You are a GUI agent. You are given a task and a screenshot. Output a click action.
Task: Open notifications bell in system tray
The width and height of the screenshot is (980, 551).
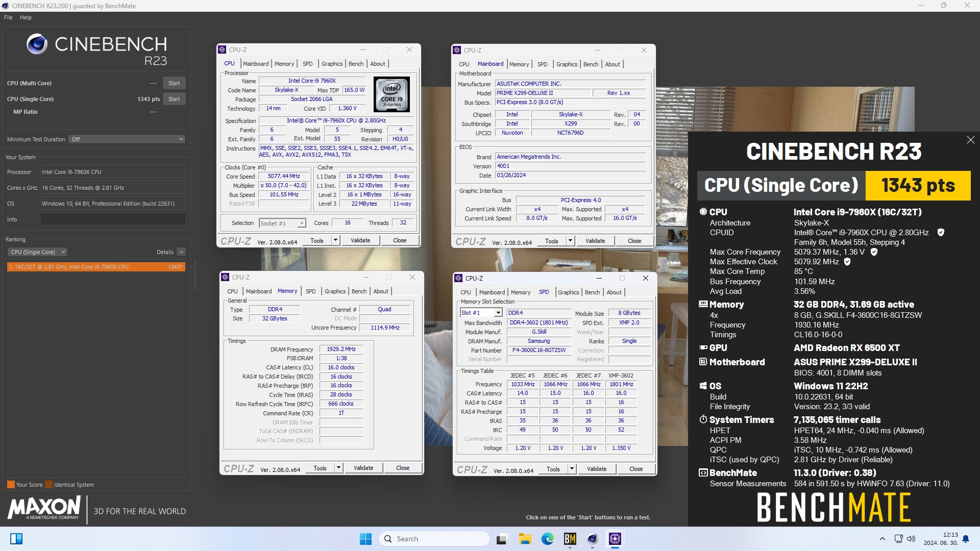[x=965, y=539]
